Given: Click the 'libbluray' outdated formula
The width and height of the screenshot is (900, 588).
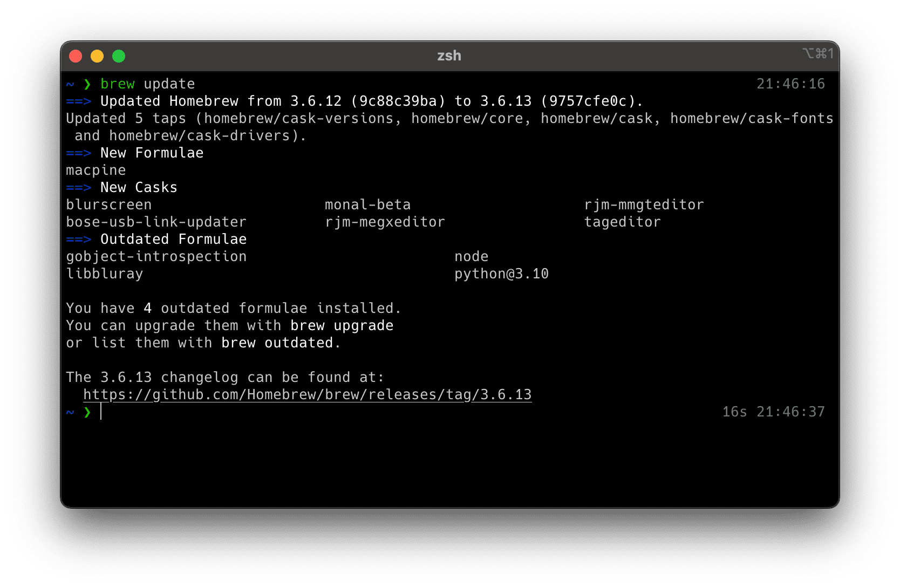Looking at the screenshot, I should (x=105, y=274).
